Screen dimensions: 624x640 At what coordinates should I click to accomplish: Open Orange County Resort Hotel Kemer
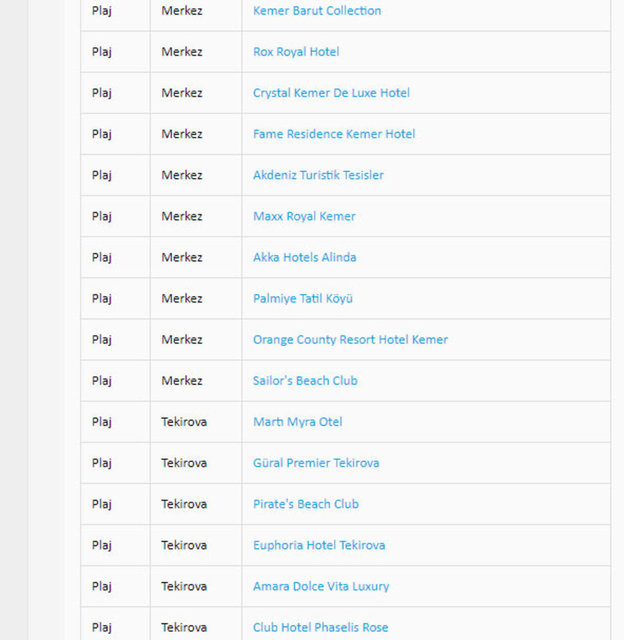click(x=350, y=339)
